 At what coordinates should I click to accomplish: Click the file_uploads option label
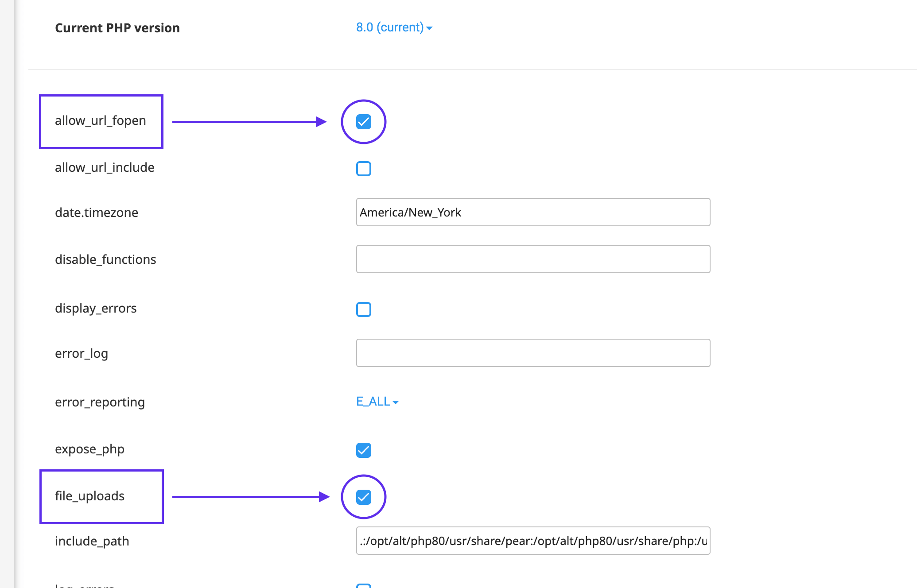pyautogui.click(x=89, y=496)
